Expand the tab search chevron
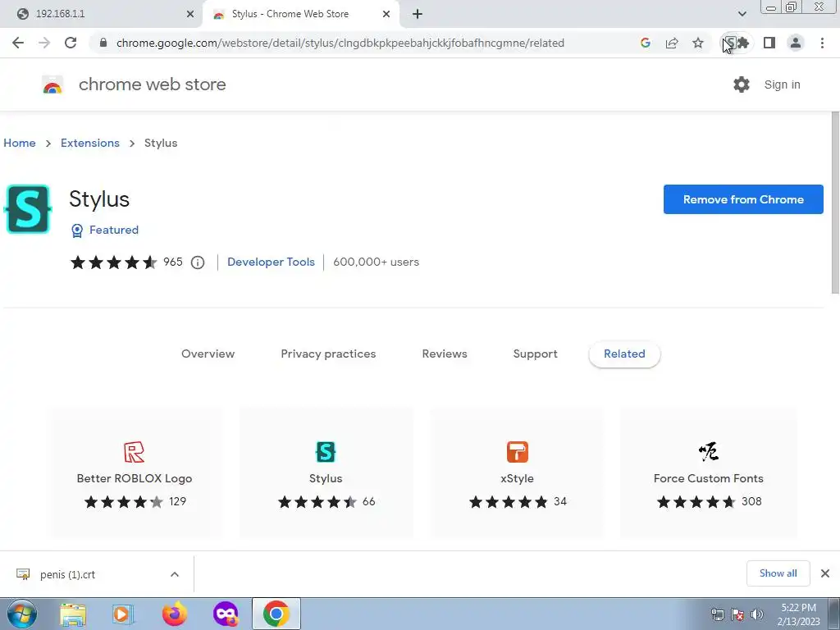840x630 pixels. 742,14
